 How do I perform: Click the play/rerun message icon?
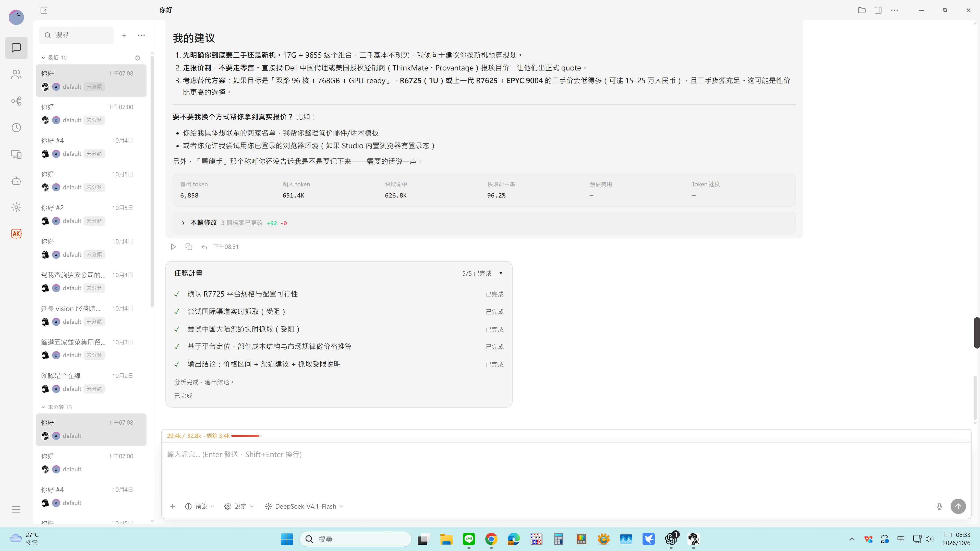pos(174,247)
